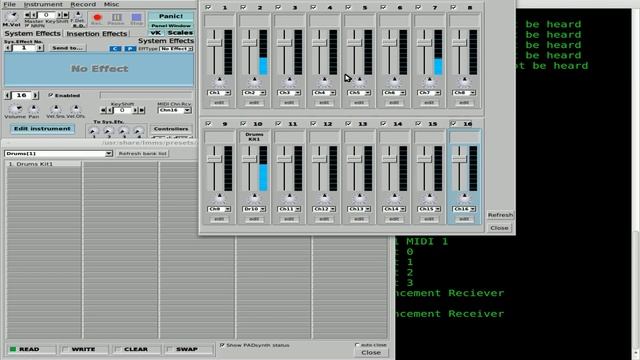The height and width of the screenshot is (360, 640).
Task: Toggle enable checkbox for panel part 1
Action: coord(209,7)
